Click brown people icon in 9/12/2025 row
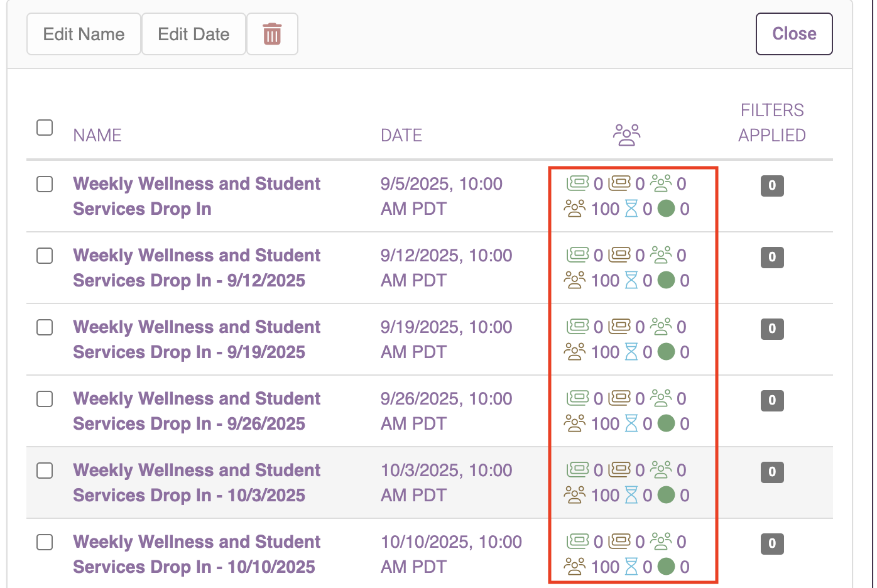 click(x=575, y=280)
